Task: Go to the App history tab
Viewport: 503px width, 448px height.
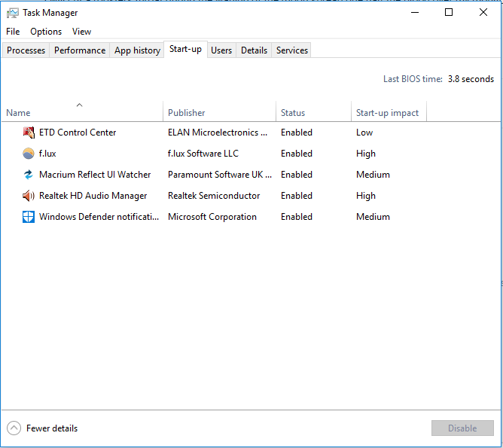Action: pos(137,50)
